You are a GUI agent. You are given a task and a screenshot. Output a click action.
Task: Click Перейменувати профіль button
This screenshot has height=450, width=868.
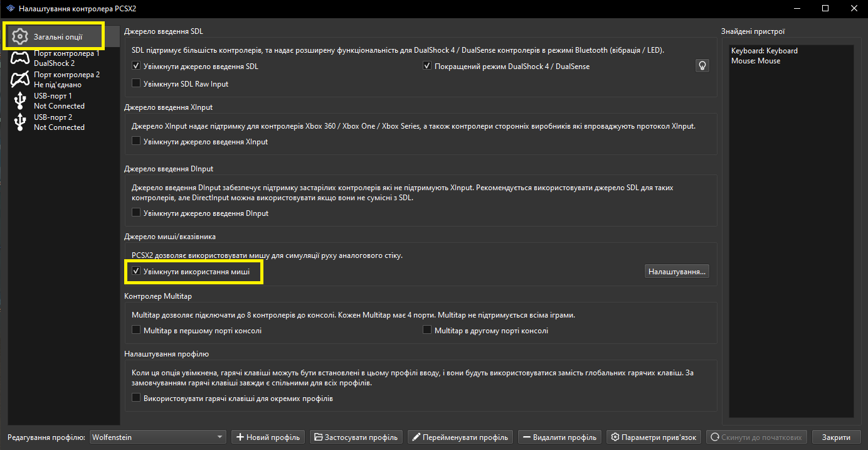pos(460,437)
